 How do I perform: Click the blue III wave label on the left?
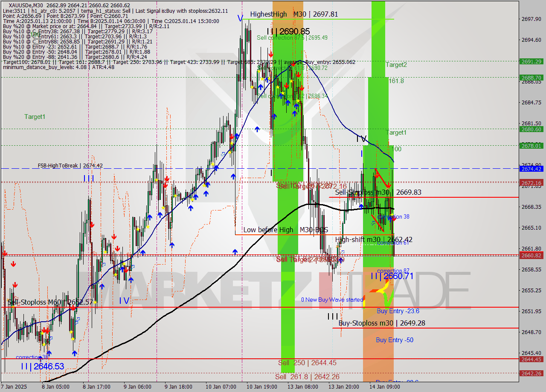click(89, 178)
